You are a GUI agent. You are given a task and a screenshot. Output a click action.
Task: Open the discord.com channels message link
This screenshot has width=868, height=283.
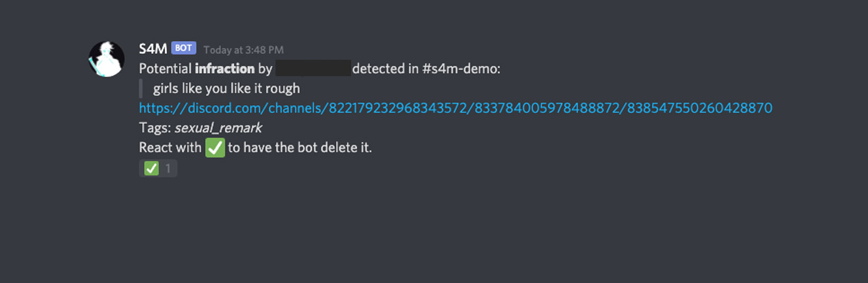tap(456, 108)
